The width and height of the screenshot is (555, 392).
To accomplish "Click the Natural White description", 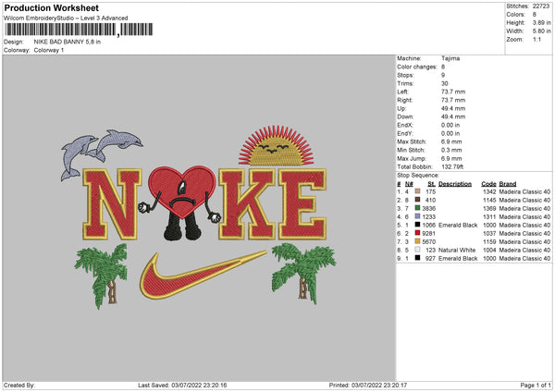I will pos(457,251).
